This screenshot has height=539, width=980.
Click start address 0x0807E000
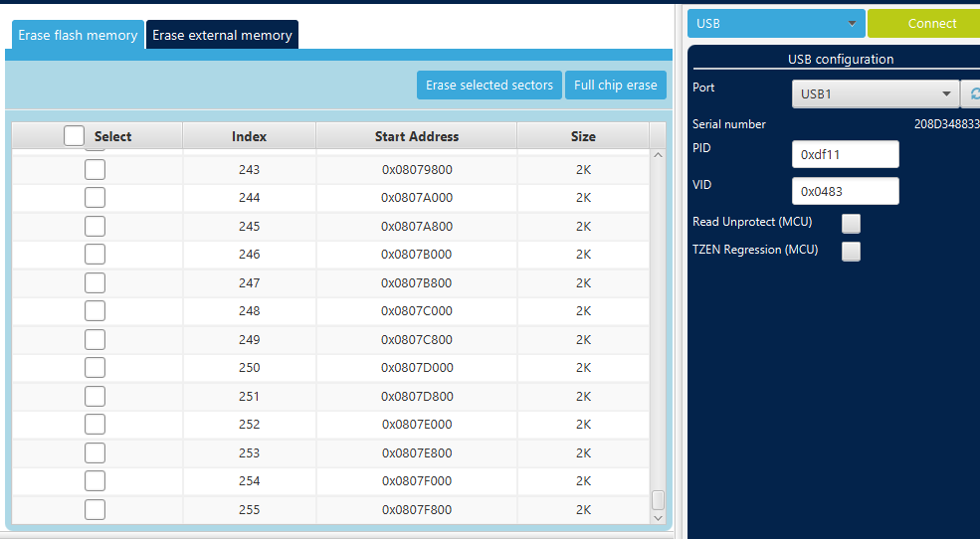coord(417,425)
